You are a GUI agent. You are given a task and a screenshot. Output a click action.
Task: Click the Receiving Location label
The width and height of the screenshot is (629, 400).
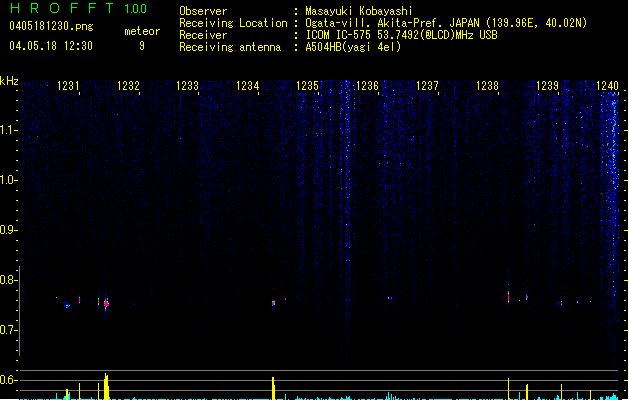pyautogui.click(x=233, y=23)
